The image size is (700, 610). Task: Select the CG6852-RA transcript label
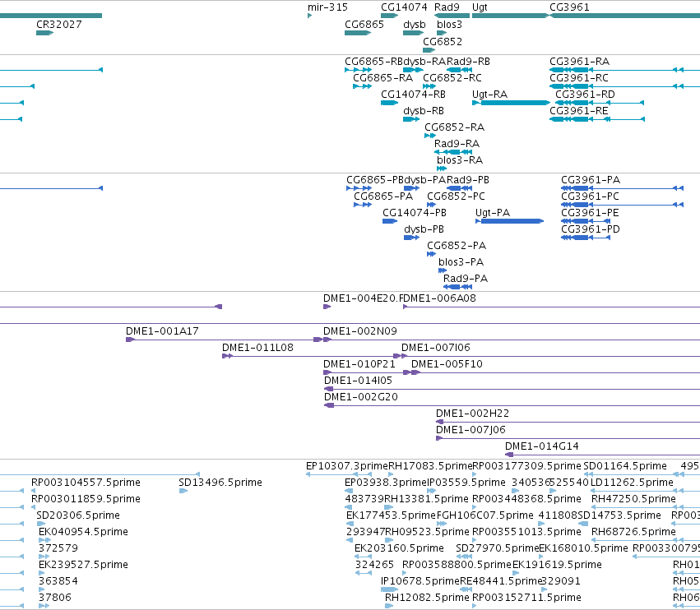click(x=454, y=127)
